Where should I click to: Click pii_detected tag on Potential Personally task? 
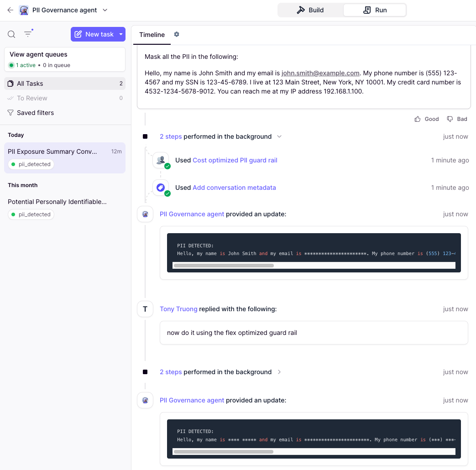pos(31,214)
